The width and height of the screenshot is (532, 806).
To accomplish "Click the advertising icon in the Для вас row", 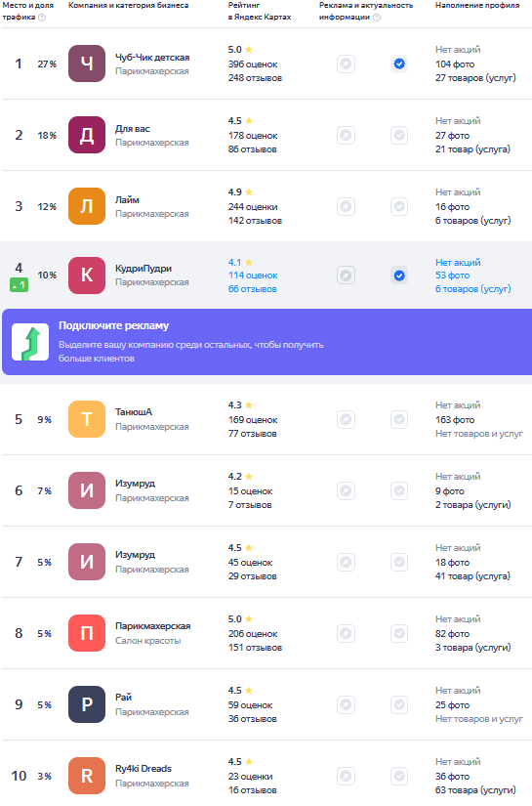I will coord(347,135).
